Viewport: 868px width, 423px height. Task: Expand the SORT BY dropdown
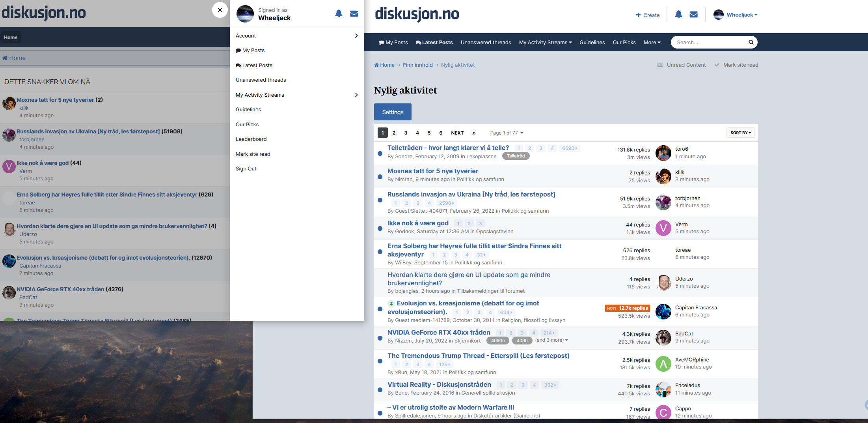(x=741, y=133)
